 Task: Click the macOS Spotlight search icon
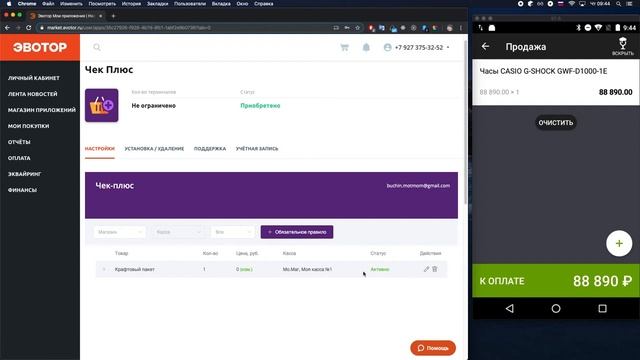click(x=619, y=4)
